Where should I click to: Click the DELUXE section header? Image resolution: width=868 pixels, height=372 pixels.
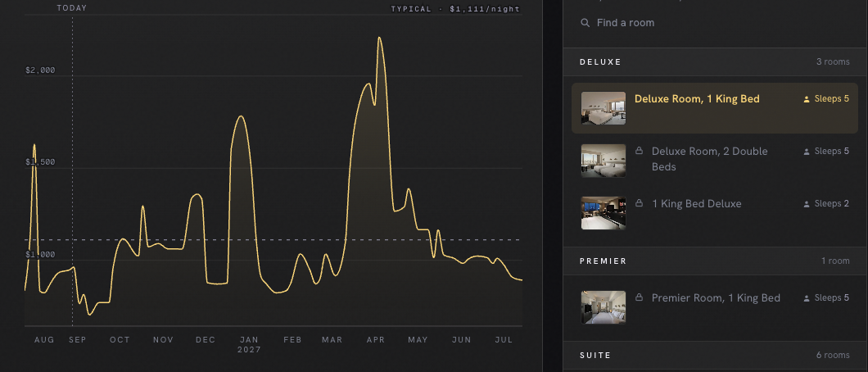[715, 62]
